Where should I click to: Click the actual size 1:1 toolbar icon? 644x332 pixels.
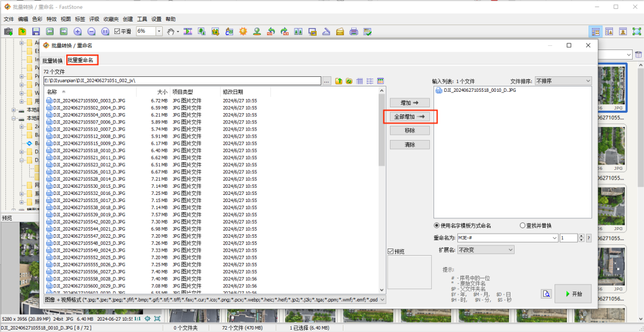coord(105,31)
